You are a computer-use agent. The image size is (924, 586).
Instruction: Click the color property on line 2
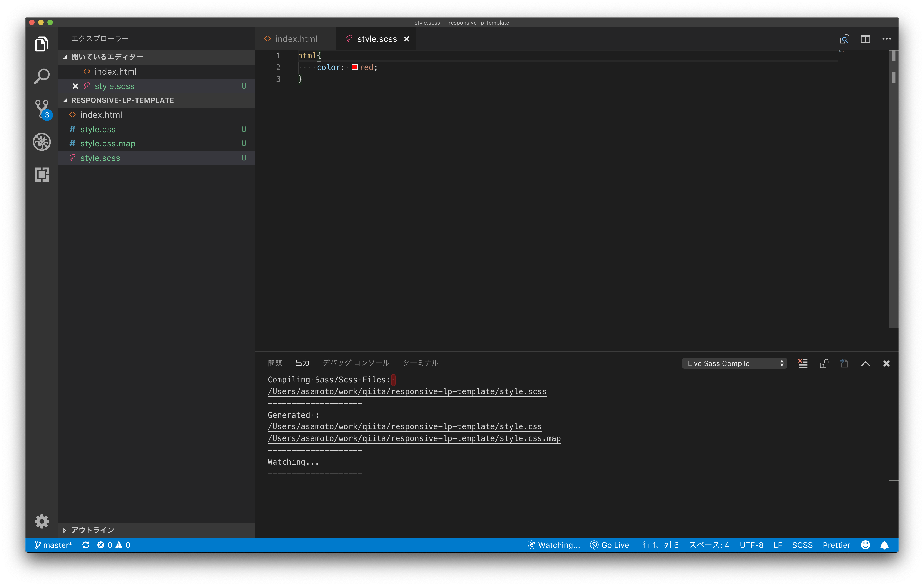[329, 67]
